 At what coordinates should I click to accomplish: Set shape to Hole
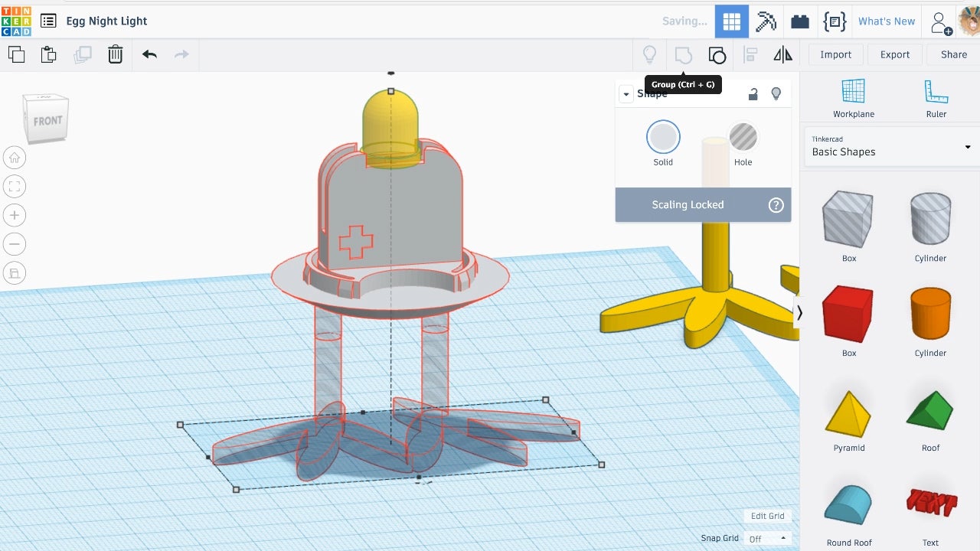click(x=743, y=138)
